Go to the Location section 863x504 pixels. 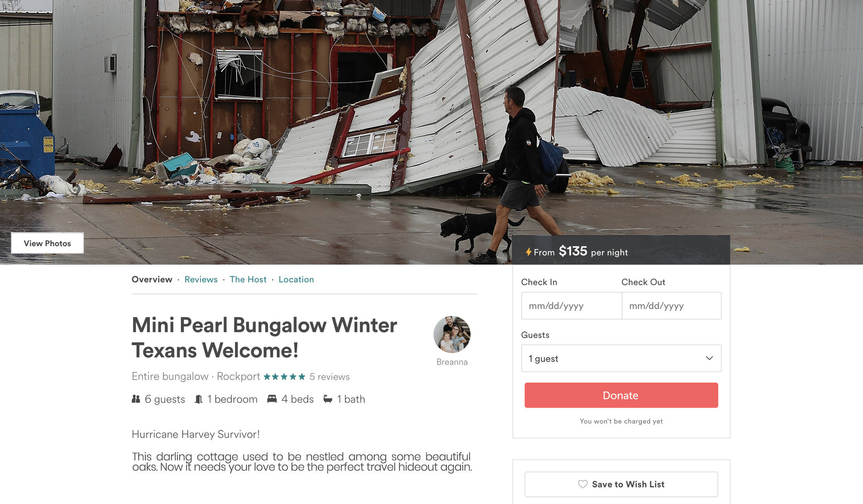(296, 279)
